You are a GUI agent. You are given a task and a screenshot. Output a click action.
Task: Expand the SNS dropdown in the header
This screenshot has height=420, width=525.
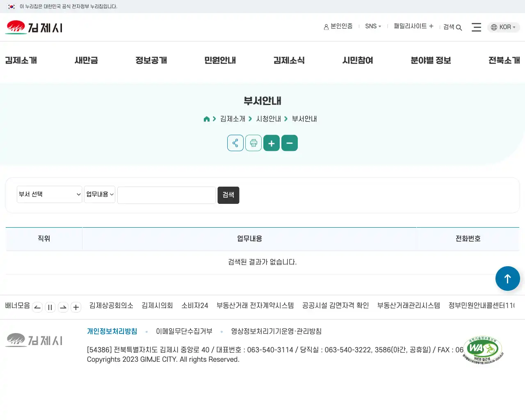pyautogui.click(x=373, y=26)
